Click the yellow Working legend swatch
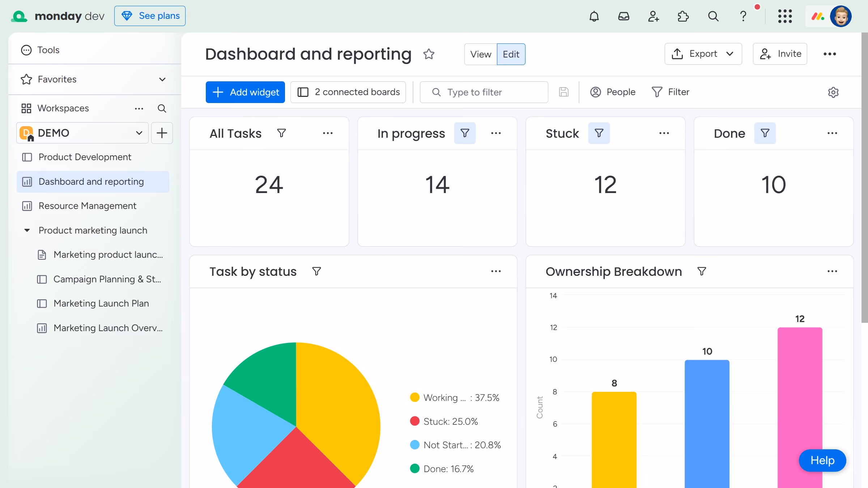This screenshot has height=488, width=868. click(414, 397)
